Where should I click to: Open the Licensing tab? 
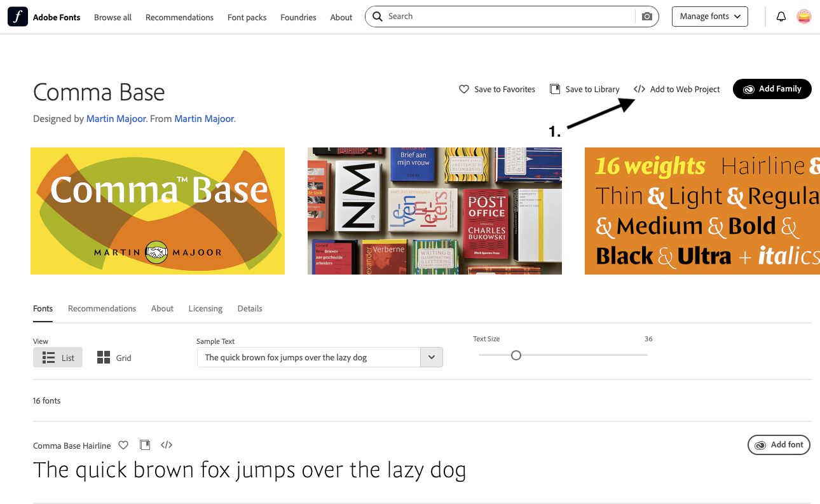(x=205, y=309)
